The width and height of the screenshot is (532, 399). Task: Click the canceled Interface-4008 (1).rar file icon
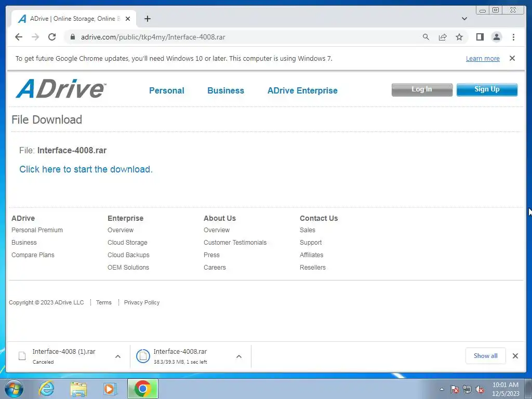pyautogui.click(x=22, y=356)
